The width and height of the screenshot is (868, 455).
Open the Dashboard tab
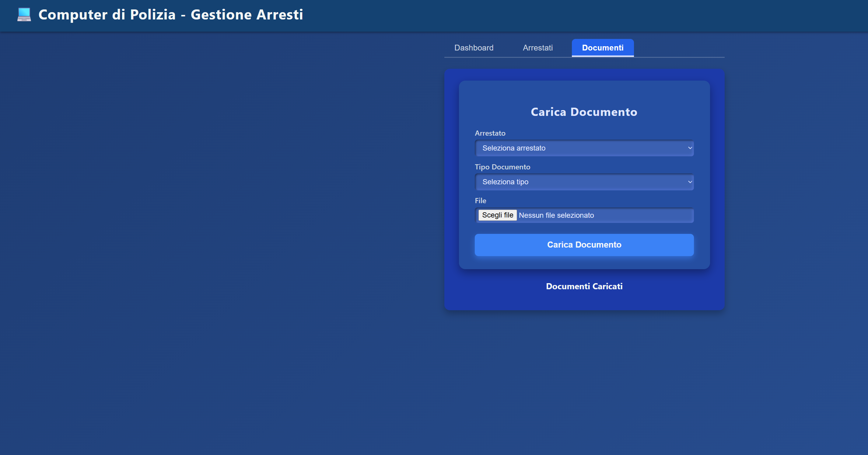[x=474, y=48]
